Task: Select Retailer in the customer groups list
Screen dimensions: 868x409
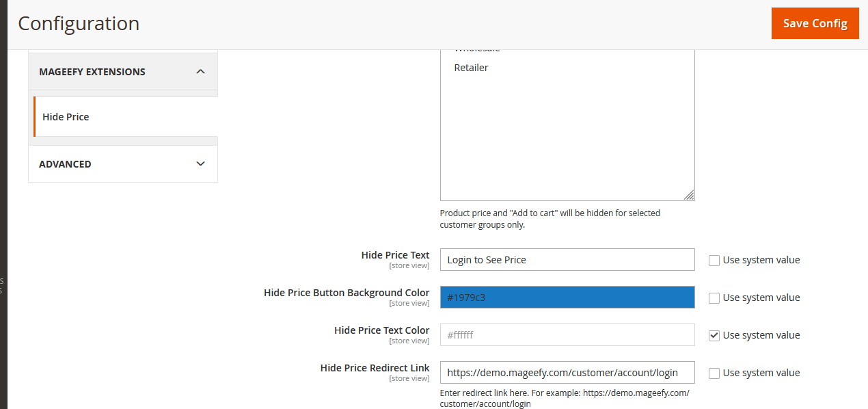Action: click(x=472, y=68)
